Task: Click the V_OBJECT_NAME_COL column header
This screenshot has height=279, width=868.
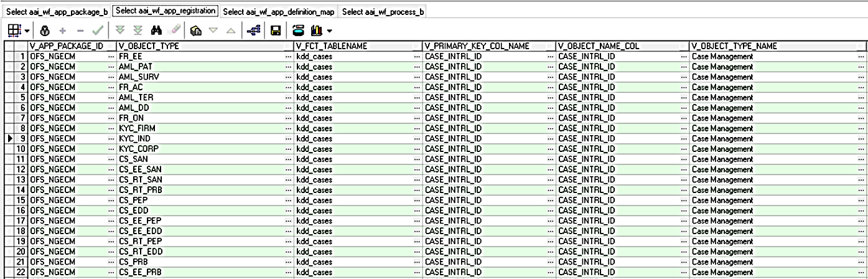Action: [x=623, y=46]
